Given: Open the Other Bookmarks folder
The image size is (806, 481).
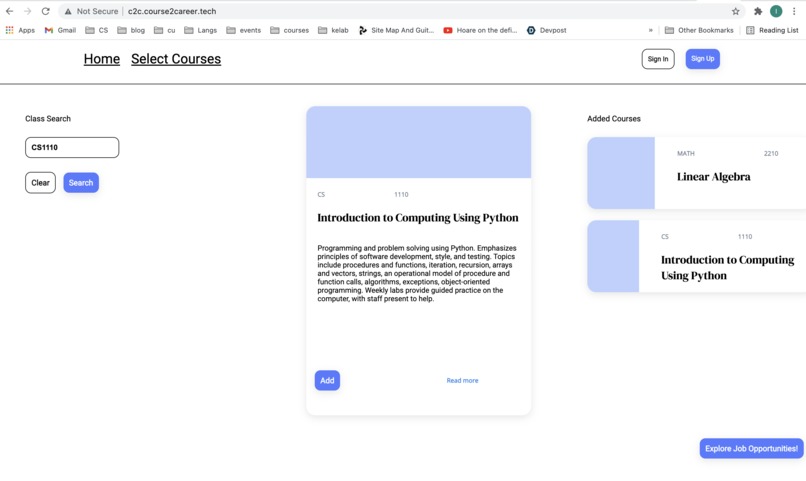Looking at the screenshot, I should (x=699, y=30).
